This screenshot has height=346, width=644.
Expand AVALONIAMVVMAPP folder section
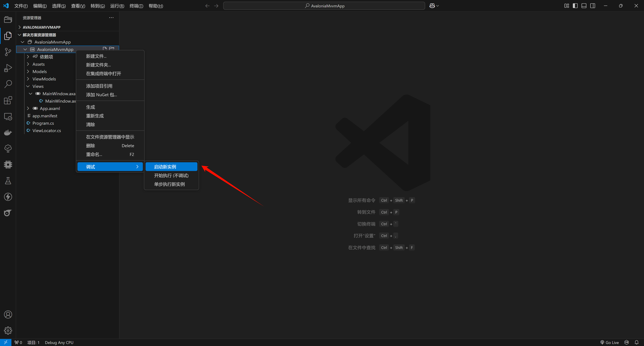click(19, 27)
